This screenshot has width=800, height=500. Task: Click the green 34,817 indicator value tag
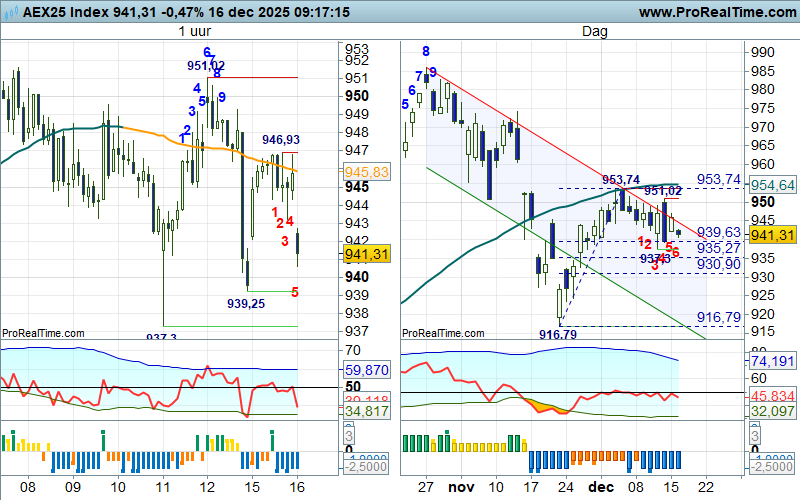(x=366, y=411)
